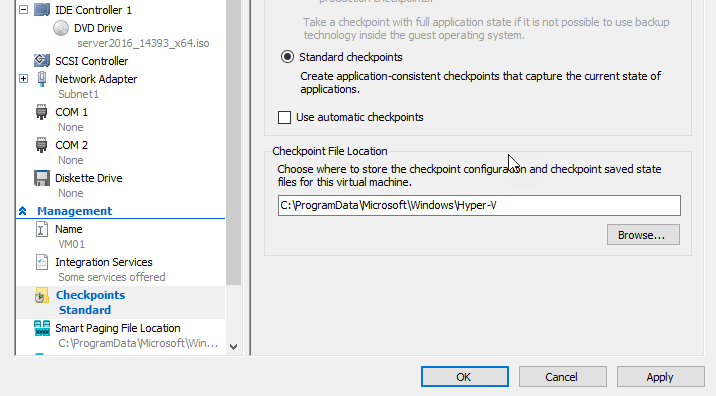Select the IDE Controller 1 item
The width and height of the screenshot is (716, 396).
(x=93, y=10)
